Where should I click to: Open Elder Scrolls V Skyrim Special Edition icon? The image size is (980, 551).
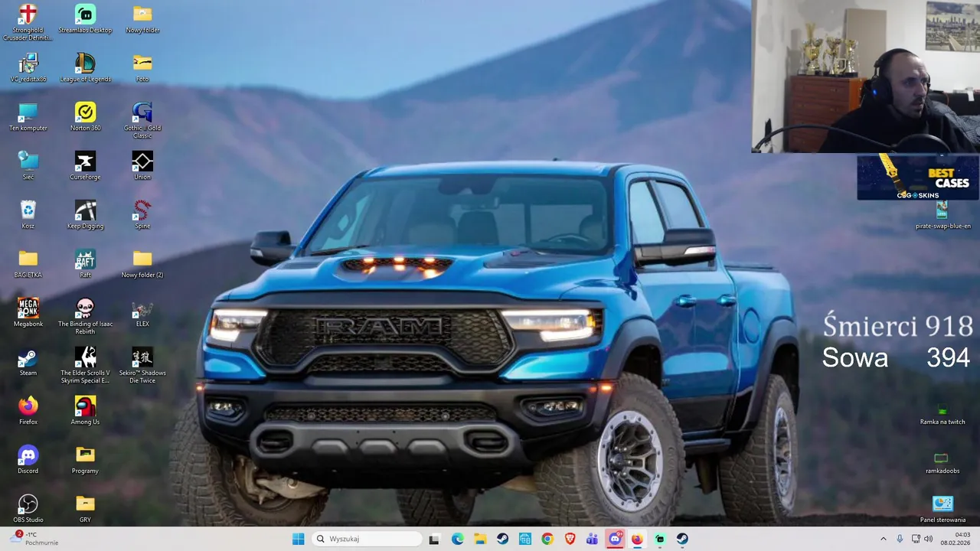coord(85,364)
